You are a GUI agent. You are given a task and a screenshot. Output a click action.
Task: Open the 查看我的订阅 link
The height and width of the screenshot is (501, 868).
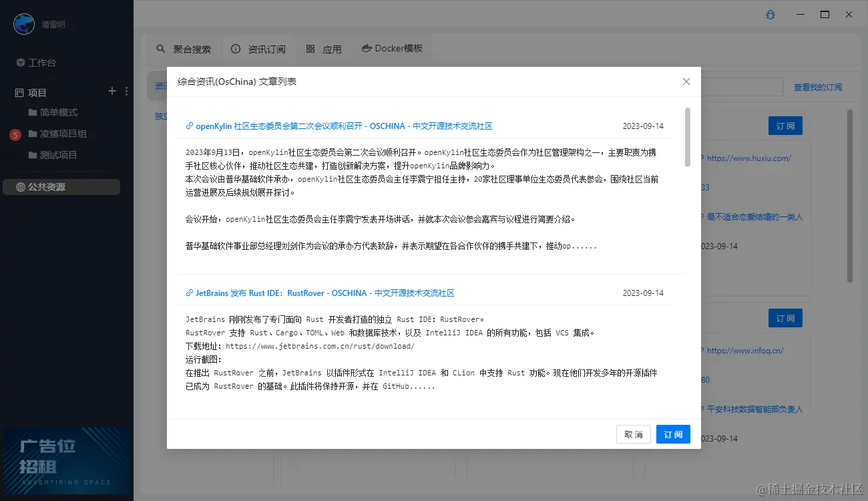pos(817,87)
